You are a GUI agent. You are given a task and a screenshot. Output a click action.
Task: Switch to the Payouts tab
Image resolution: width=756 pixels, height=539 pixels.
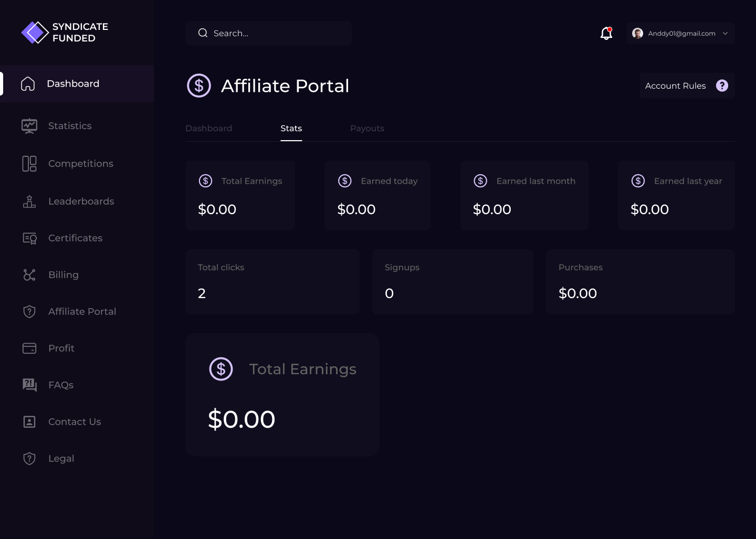367,129
